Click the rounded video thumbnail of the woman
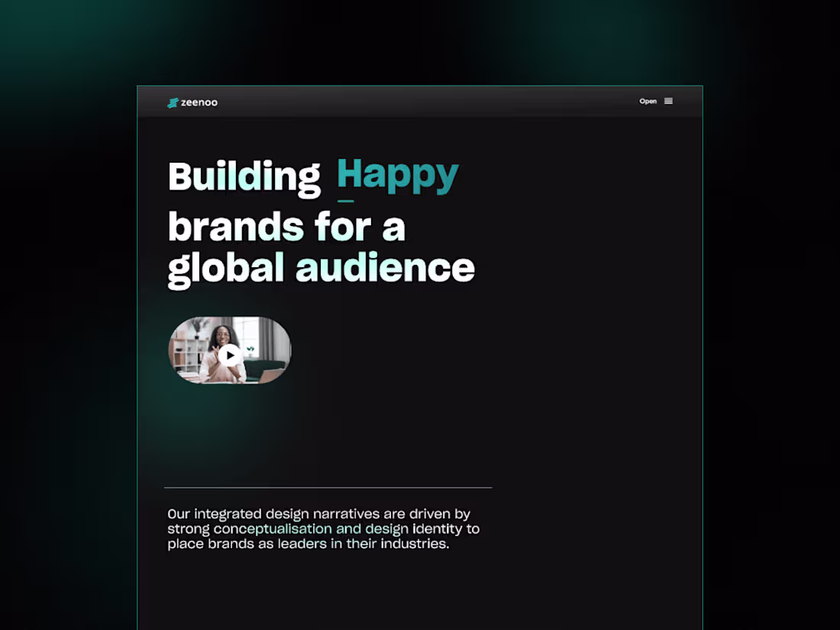Image resolution: width=840 pixels, height=630 pixels. (x=230, y=351)
